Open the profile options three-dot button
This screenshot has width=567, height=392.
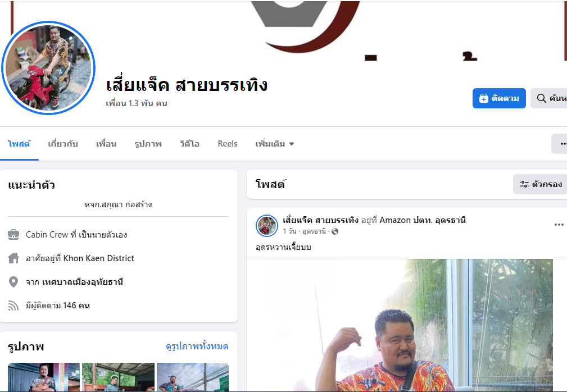click(x=560, y=144)
